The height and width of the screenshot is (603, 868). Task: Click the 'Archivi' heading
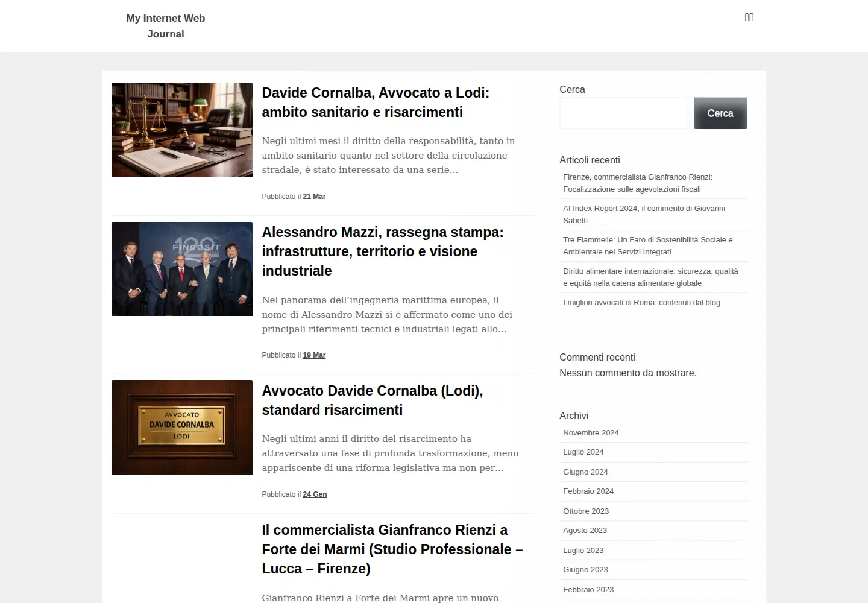pos(574,416)
